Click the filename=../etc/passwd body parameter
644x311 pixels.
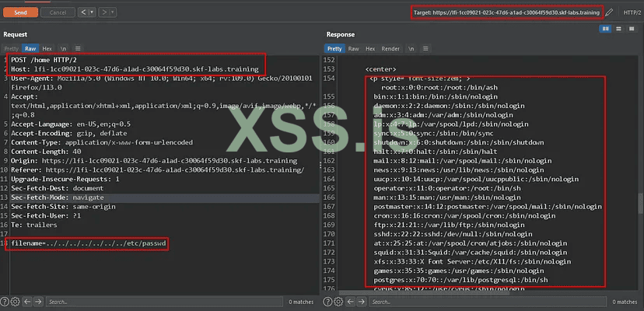pyautogui.click(x=89, y=243)
